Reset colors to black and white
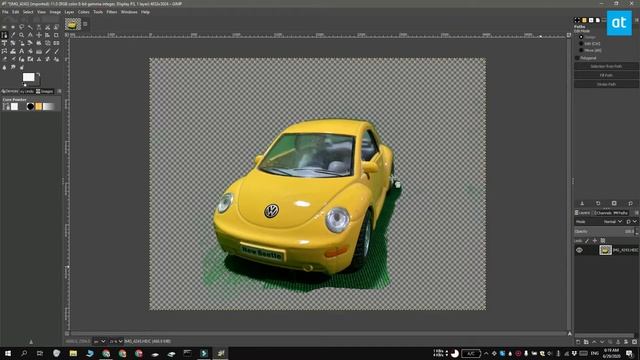The width and height of the screenshot is (640, 360). 25,84
